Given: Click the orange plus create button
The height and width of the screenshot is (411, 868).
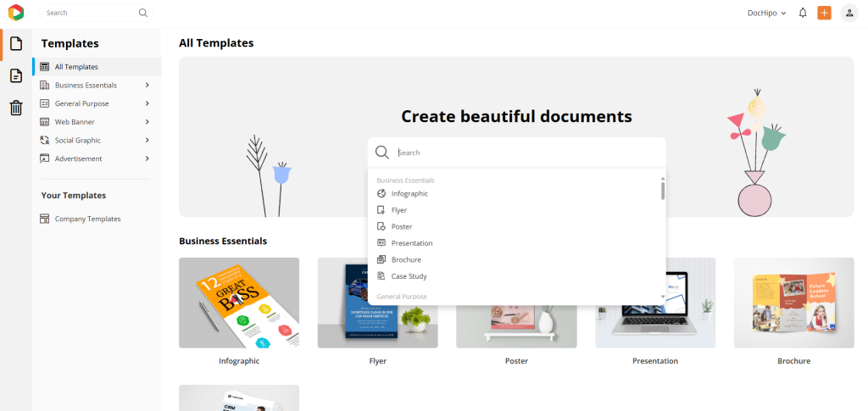Looking at the screenshot, I should 824,13.
